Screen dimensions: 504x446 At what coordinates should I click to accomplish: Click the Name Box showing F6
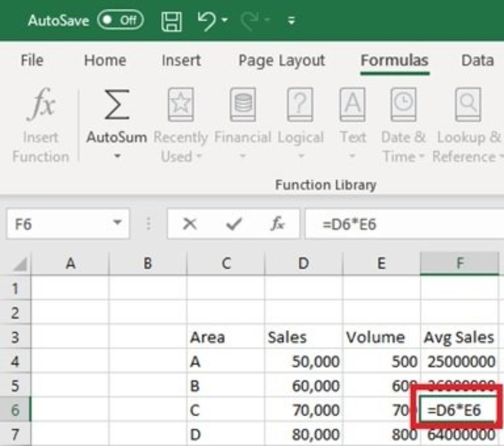(x=59, y=224)
